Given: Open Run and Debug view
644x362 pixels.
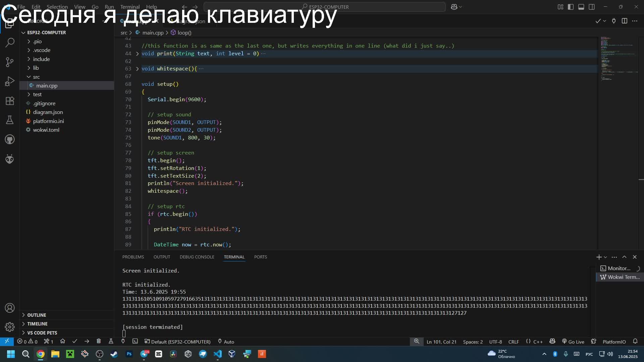Looking at the screenshot, I should (x=10, y=81).
